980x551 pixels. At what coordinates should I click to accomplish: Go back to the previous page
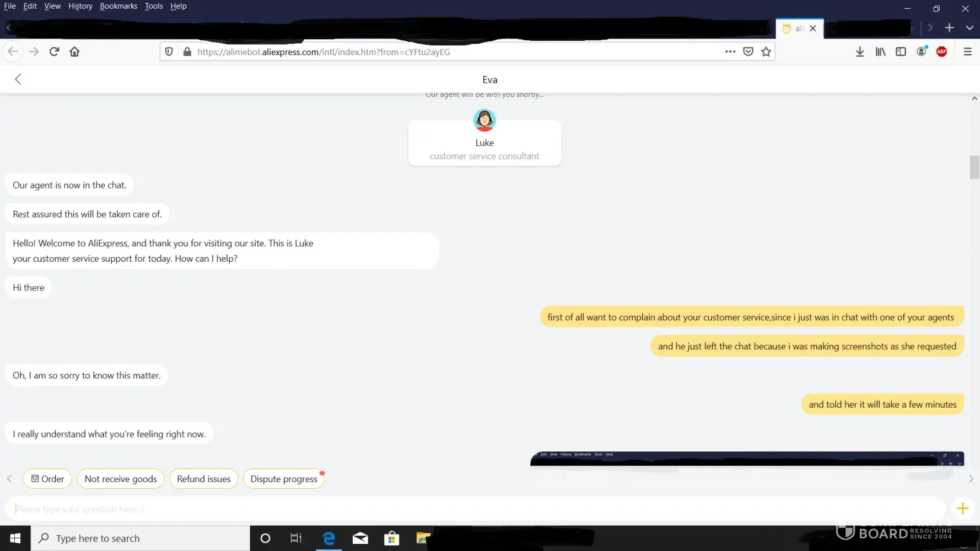(x=13, y=51)
